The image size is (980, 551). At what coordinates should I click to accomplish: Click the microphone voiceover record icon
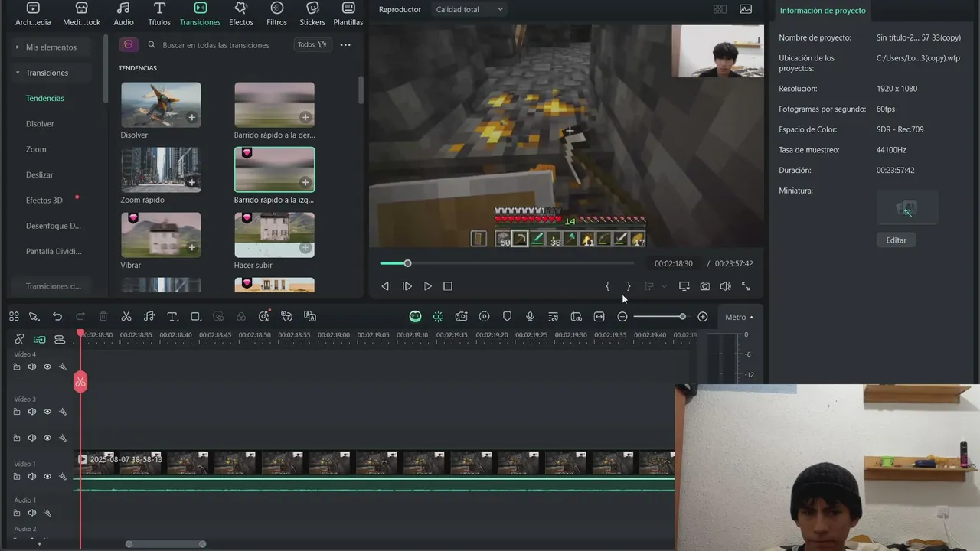tap(530, 316)
